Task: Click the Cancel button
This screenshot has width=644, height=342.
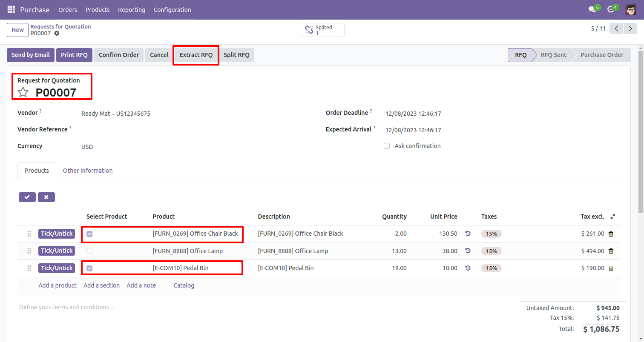Action: coord(159,55)
